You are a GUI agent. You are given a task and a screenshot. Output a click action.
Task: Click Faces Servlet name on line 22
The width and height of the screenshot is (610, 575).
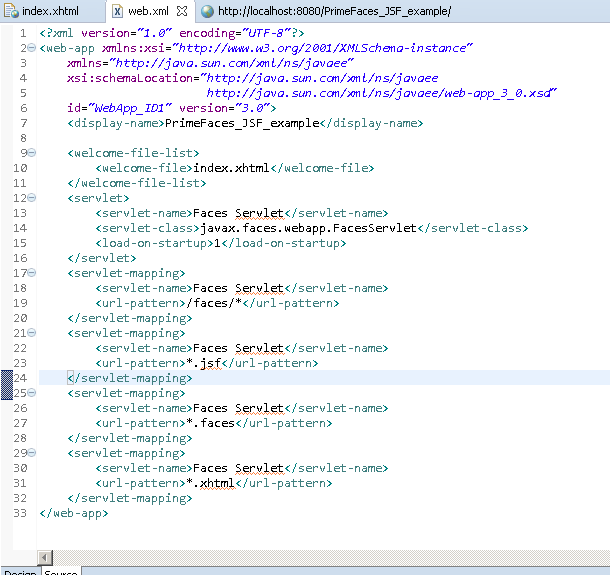pyautogui.click(x=238, y=348)
